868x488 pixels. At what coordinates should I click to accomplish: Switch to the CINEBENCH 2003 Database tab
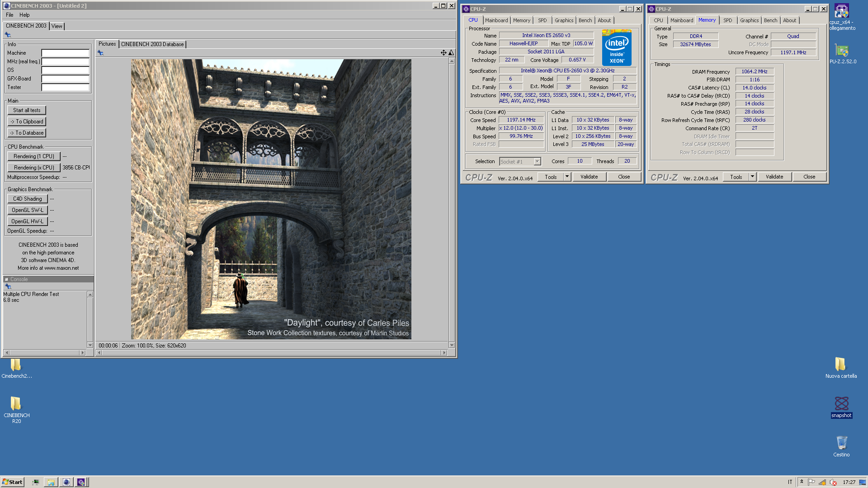(152, 44)
